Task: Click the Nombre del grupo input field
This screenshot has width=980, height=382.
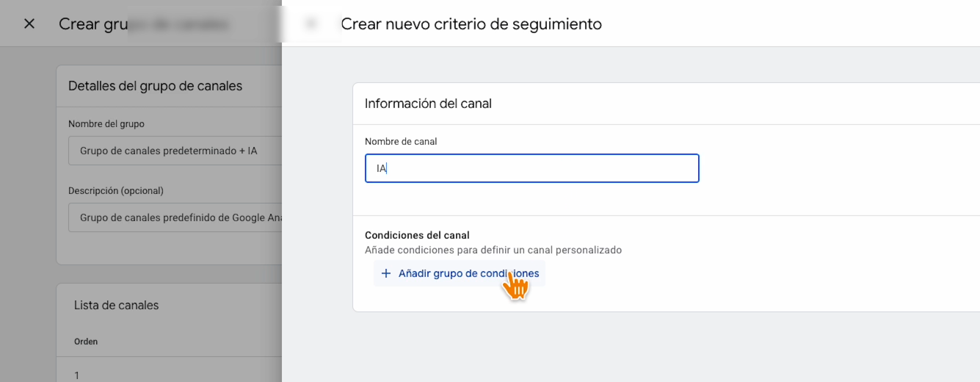Action: coord(176,151)
